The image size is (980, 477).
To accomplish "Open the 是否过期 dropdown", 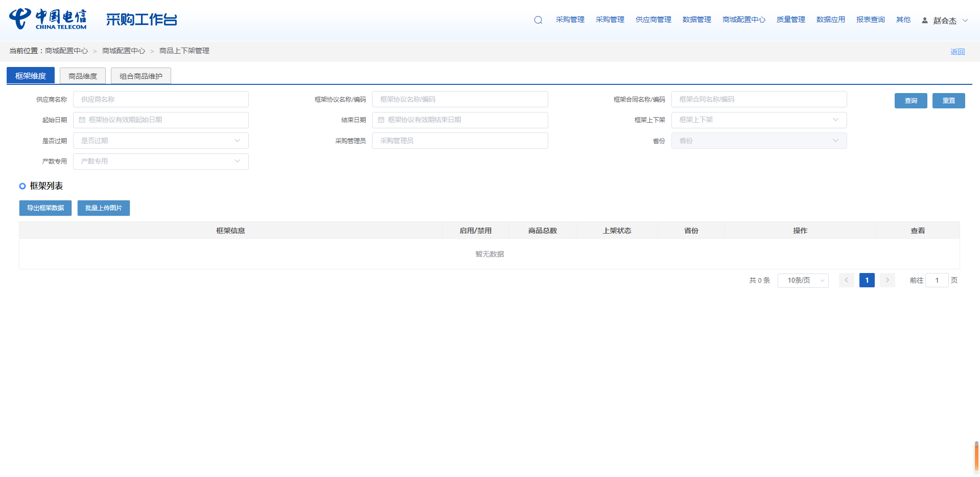I will click(161, 141).
